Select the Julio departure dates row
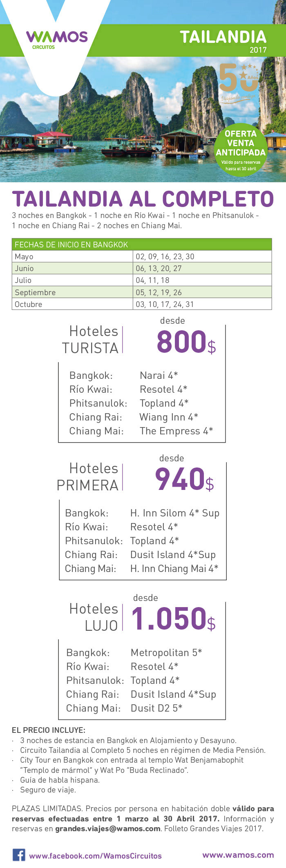Viewport: 286px width, 868px height. click(x=142, y=280)
